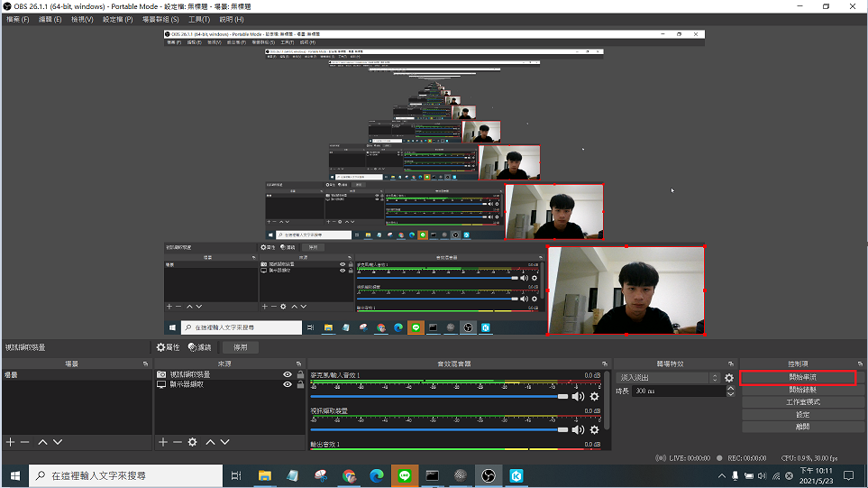Open the 淡入淡出 transition dropdown
This screenshot has height=488, width=868.
pos(668,378)
